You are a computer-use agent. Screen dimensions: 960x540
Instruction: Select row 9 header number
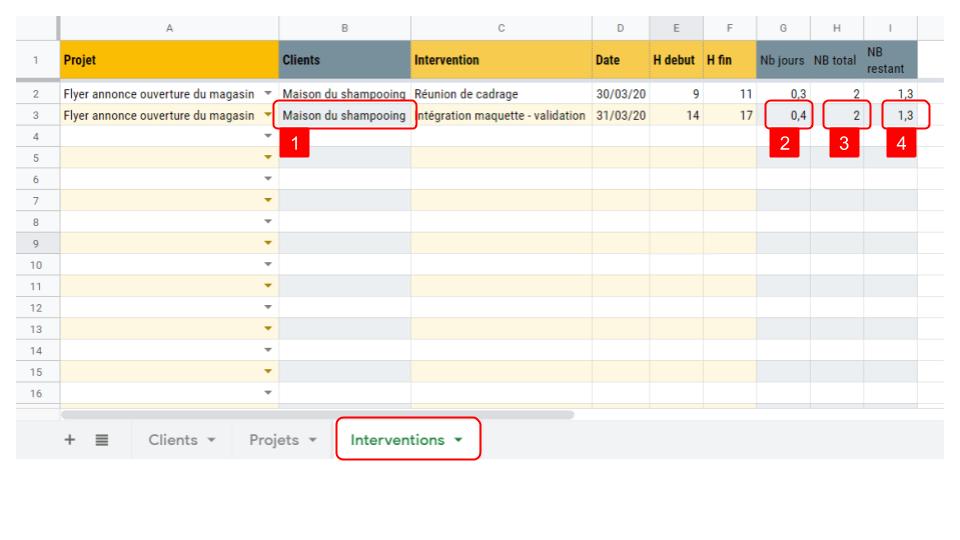pos(36,243)
